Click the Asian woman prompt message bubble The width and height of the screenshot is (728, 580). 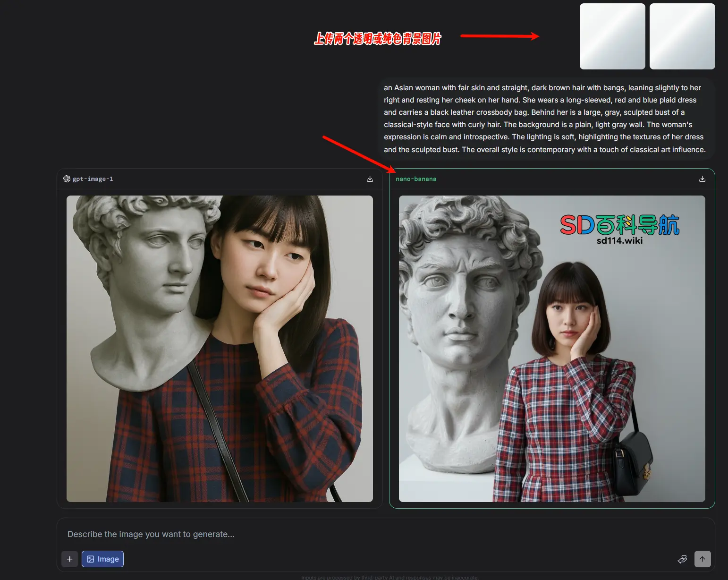[x=544, y=119]
